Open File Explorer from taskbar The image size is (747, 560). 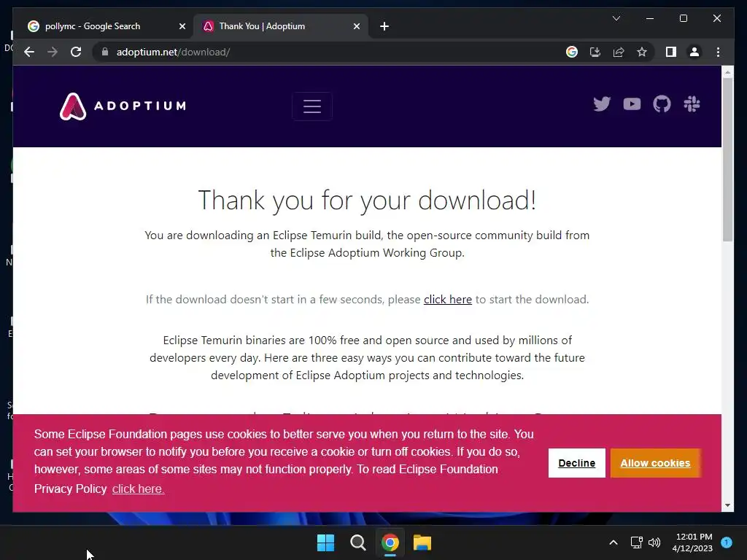(x=422, y=542)
